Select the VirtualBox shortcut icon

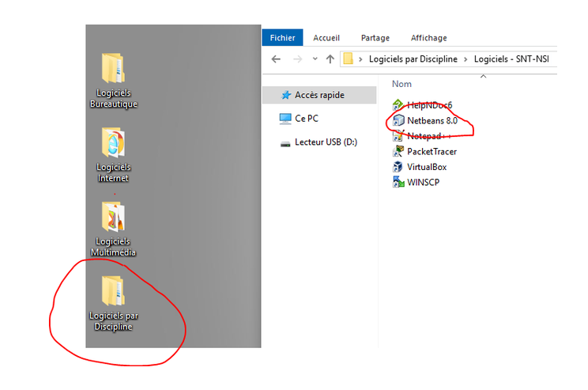tap(398, 167)
